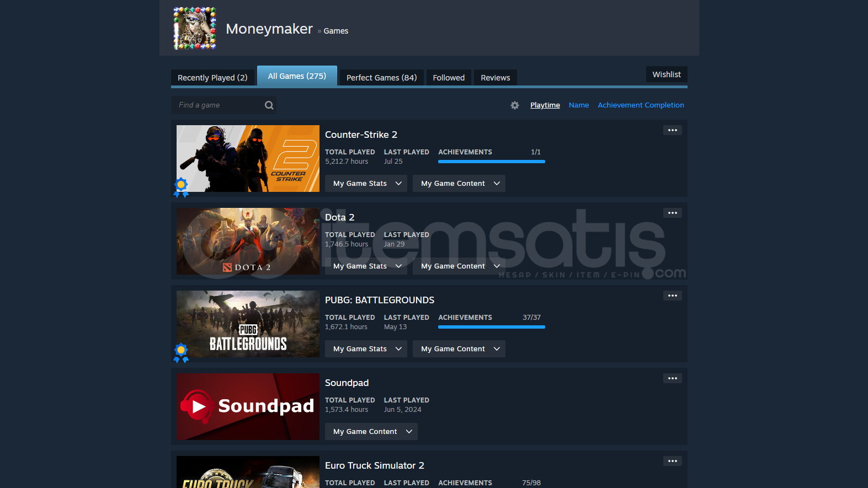Open the three-dots menu for Euro Truck Simulator 2
This screenshot has width=868, height=488.
672,461
